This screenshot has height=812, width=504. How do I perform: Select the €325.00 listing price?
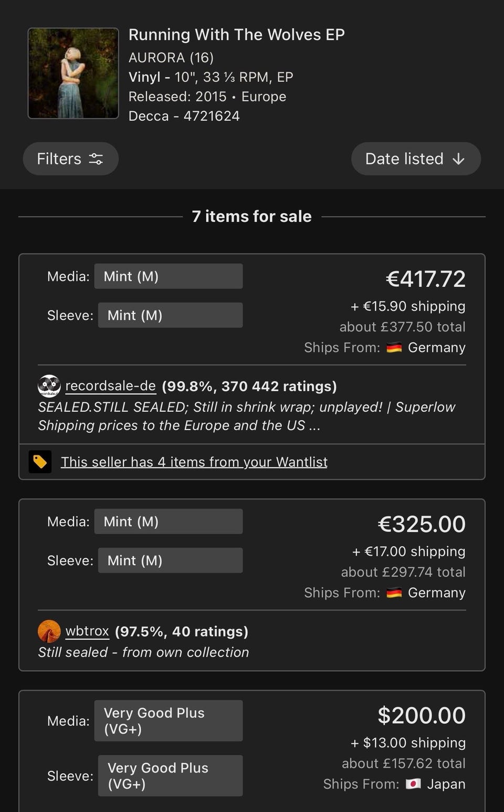[421, 524]
